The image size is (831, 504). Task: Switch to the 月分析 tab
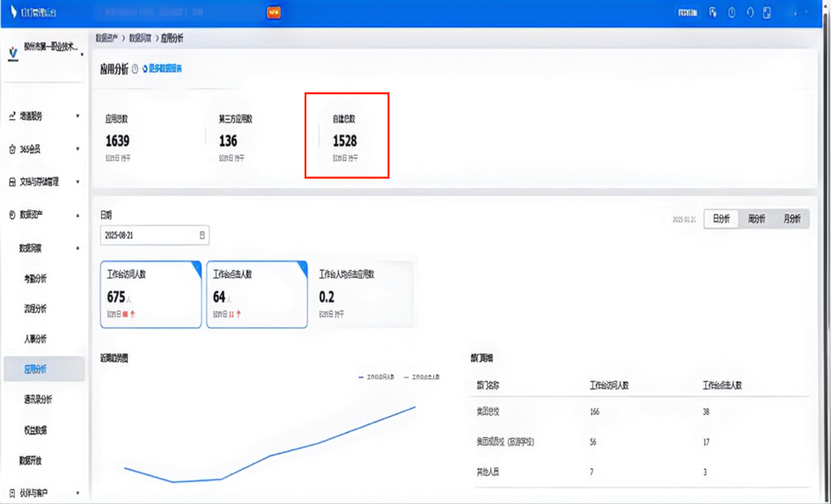[x=791, y=219]
